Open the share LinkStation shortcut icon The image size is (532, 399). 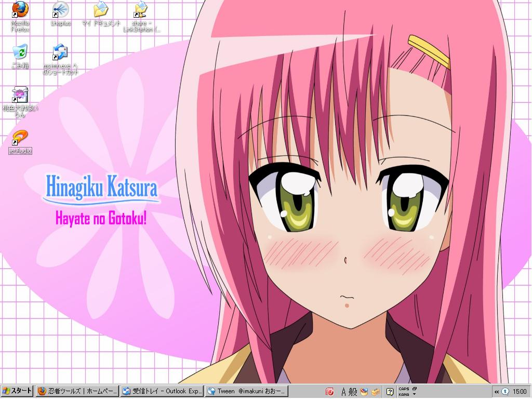coord(141,16)
